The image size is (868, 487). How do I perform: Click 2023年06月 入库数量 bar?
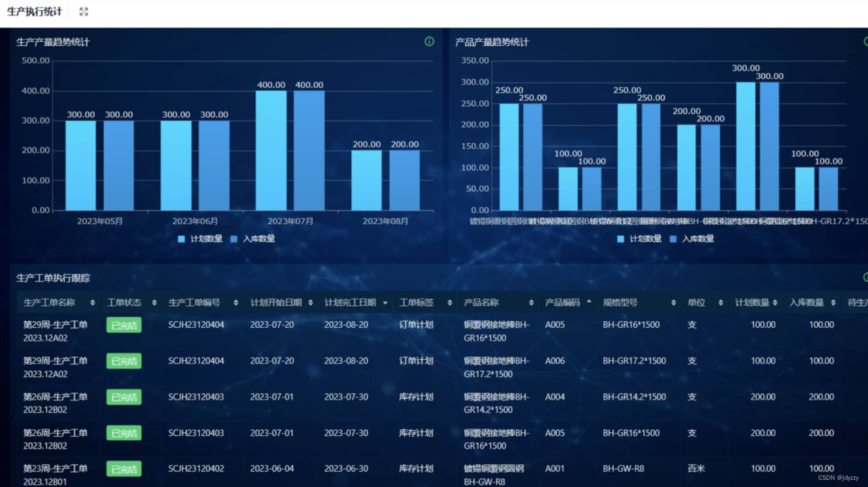[x=214, y=165]
